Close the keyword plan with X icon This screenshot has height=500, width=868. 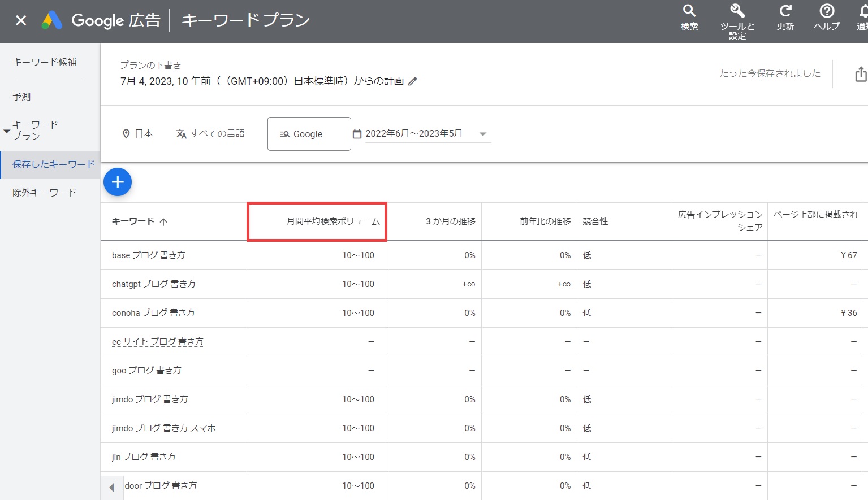[21, 20]
